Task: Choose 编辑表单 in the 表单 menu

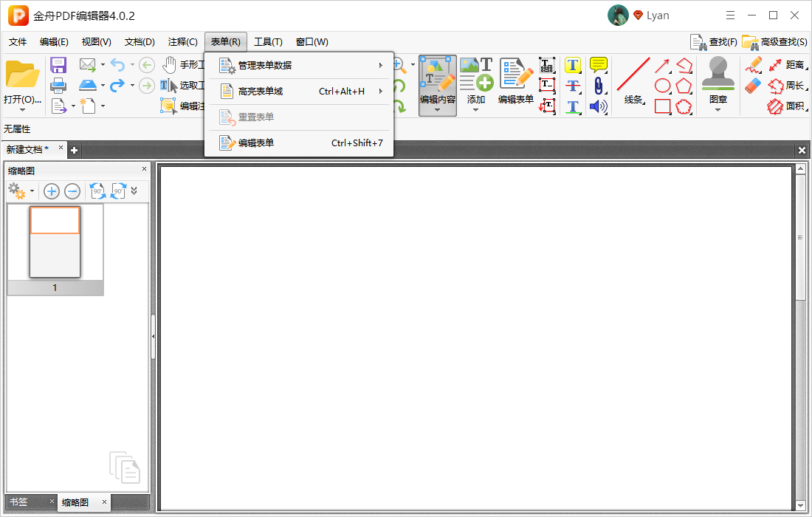Action: [x=299, y=143]
